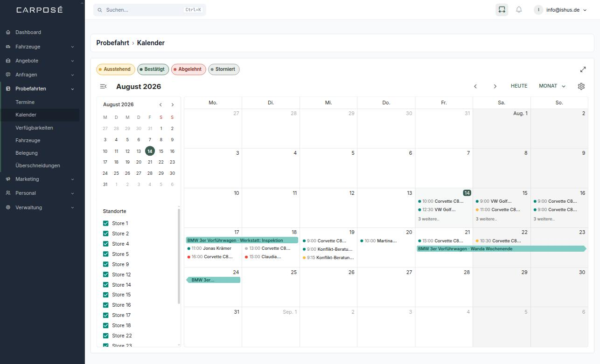Mini calendar previous month arrow
Image resolution: width=600 pixels, height=364 pixels.
click(160, 105)
